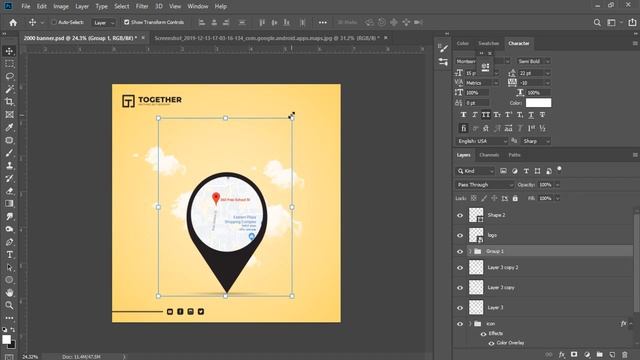Switch to the Color tab

[x=462, y=43]
